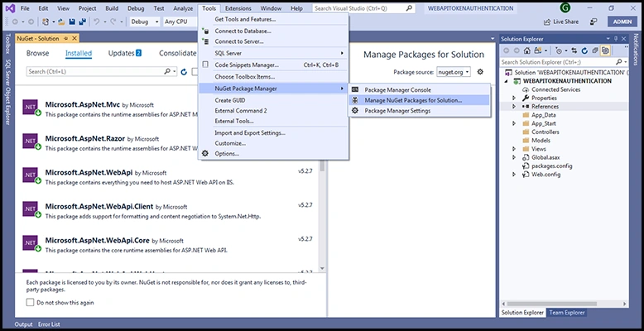Click the Pending Changes Filter icon
The width and height of the screenshot is (644, 331).
[x=558, y=50]
